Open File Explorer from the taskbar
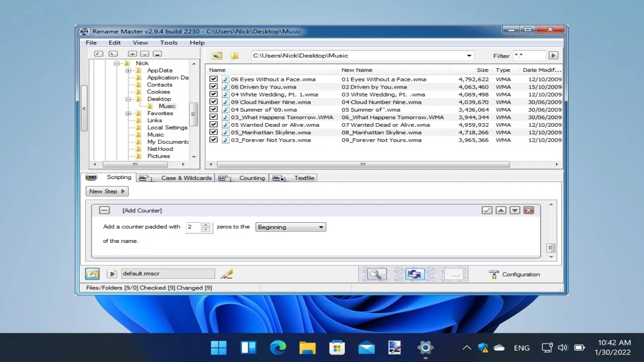644x362 pixels. click(x=307, y=347)
